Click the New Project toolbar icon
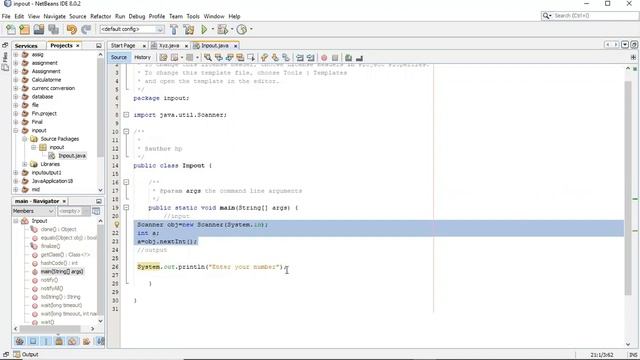 (24, 29)
